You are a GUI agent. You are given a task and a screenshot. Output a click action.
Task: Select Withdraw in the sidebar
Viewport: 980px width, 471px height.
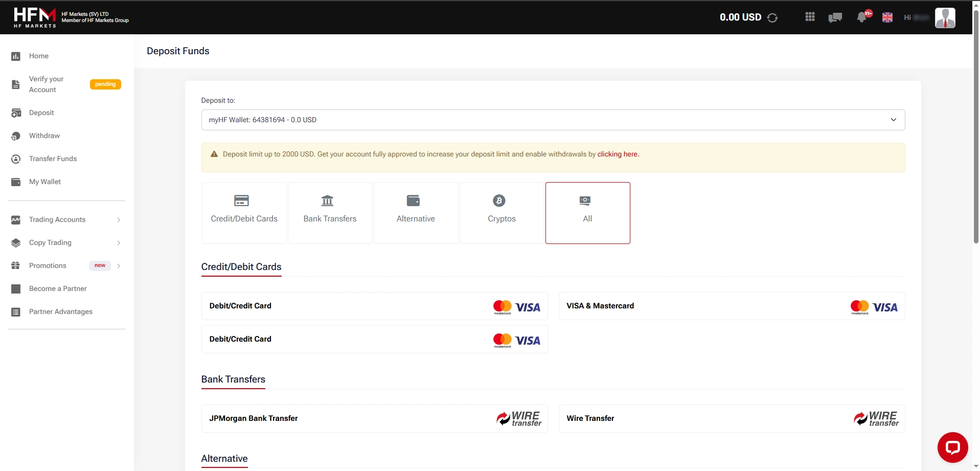pos(43,136)
